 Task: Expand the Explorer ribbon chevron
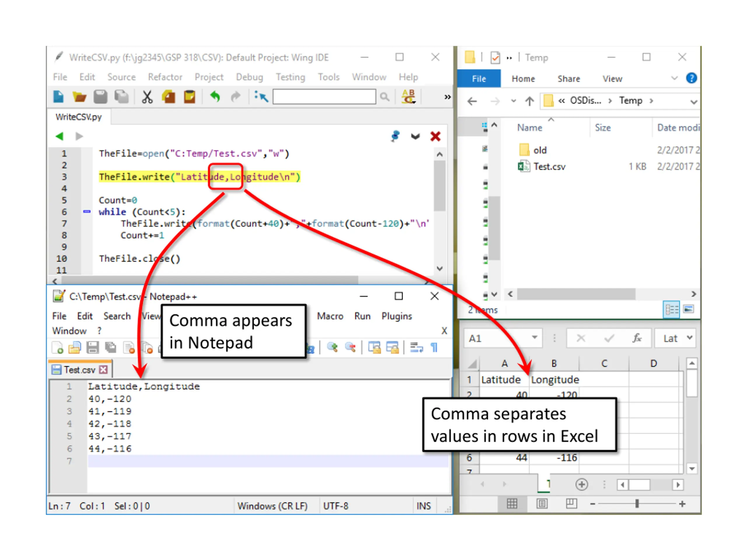674,78
